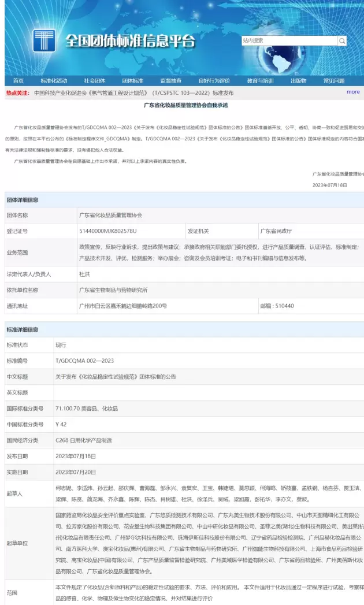The image size is (364, 605).
Task: Select 社会团体 in the navigation bar
Action: [94, 81]
